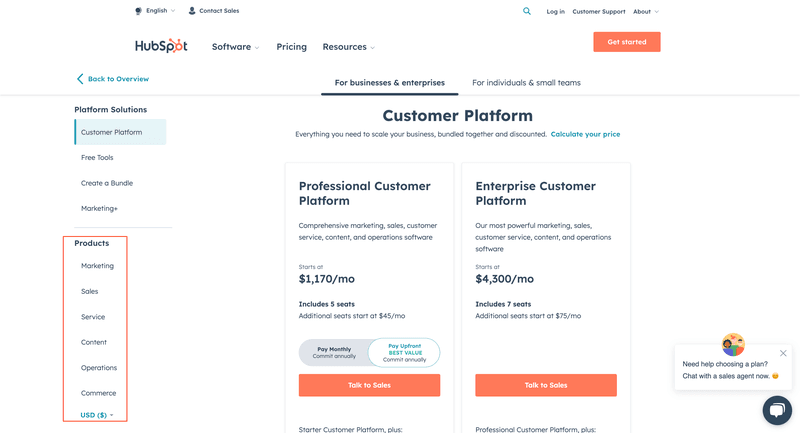800x433 pixels.
Task: Click the Enterprise Customer Platform heading
Action: 535,193
